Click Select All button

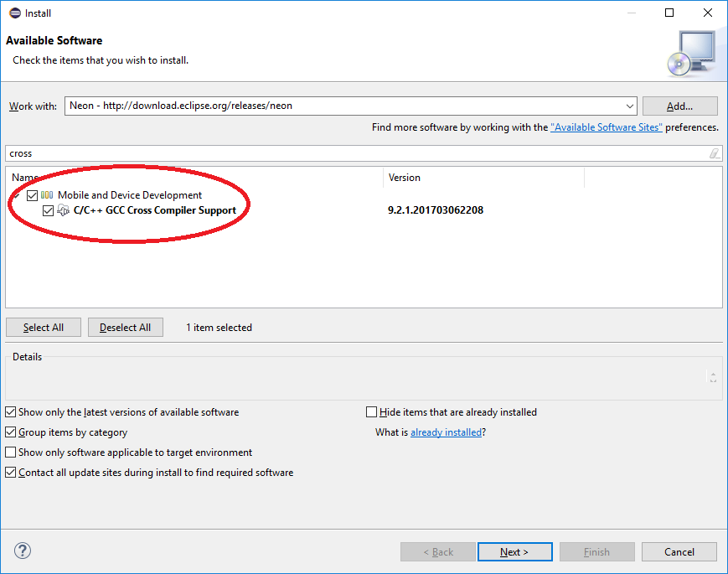click(44, 328)
